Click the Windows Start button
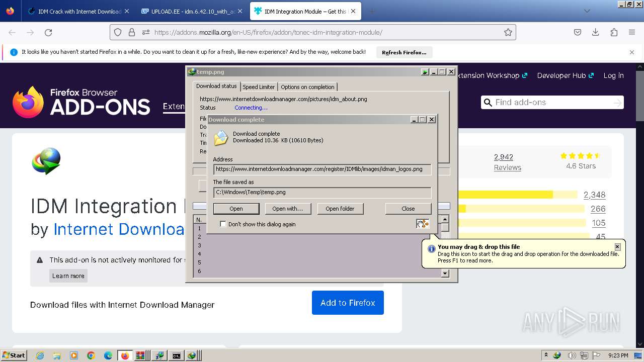 [x=14, y=355]
